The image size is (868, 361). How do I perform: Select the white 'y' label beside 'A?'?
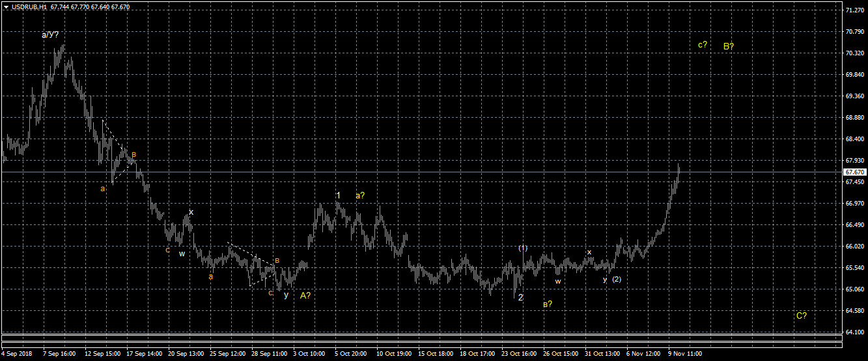(x=286, y=295)
